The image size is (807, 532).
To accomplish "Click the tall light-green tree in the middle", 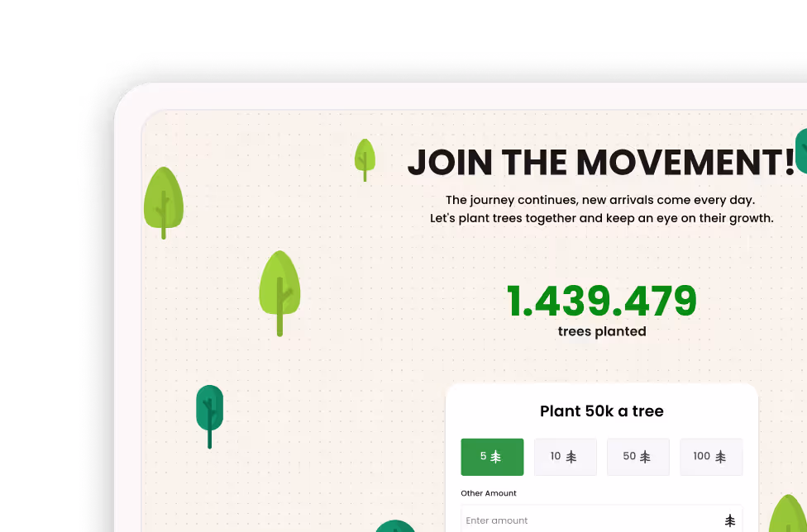I will pos(279,293).
